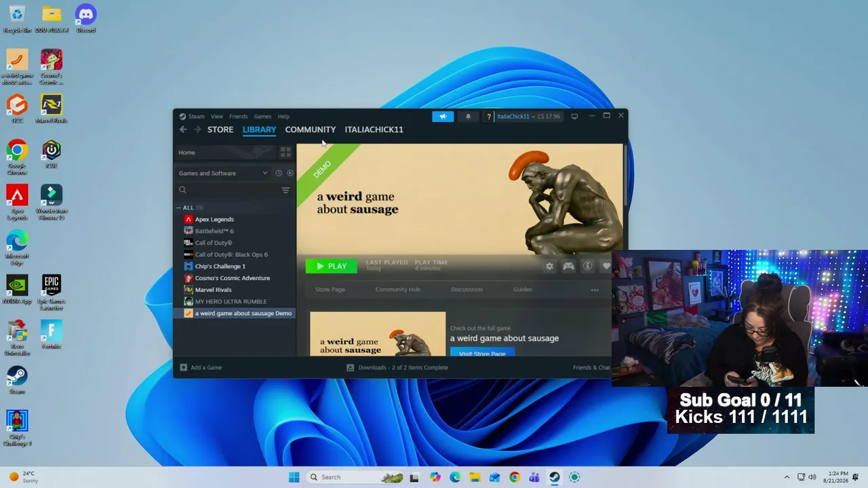Open the Steam menu

pyautogui.click(x=196, y=117)
